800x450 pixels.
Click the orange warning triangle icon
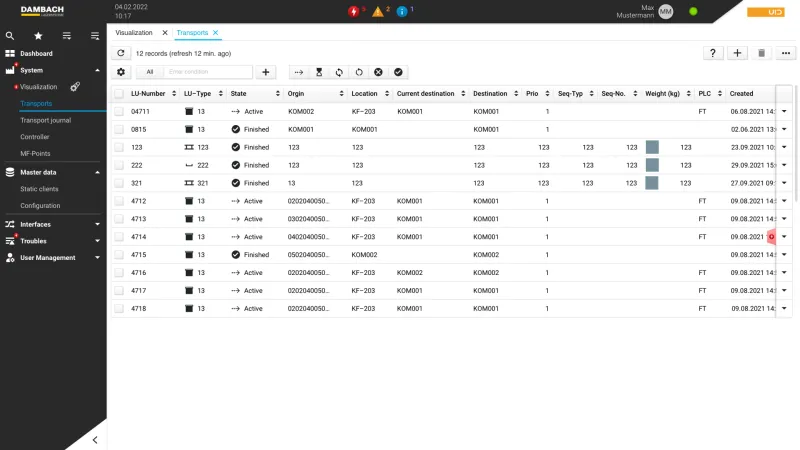point(378,11)
